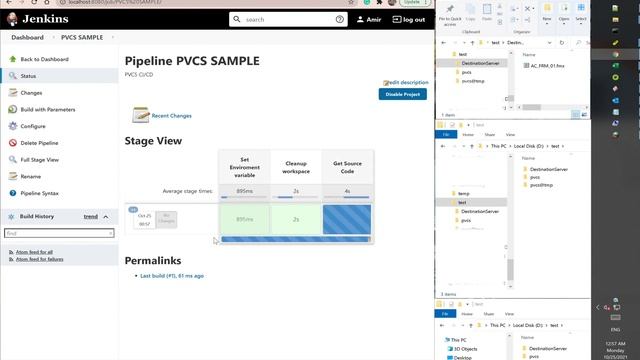
Task: Expand address bar history dropdown in top Explorer
Action: click(x=549, y=42)
